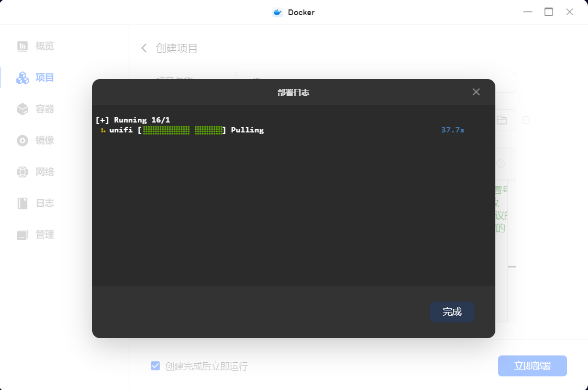This screenshot has height=390, width=588.
Task: Click the 日志 logs book icon
Action: (x=23, y=203)
